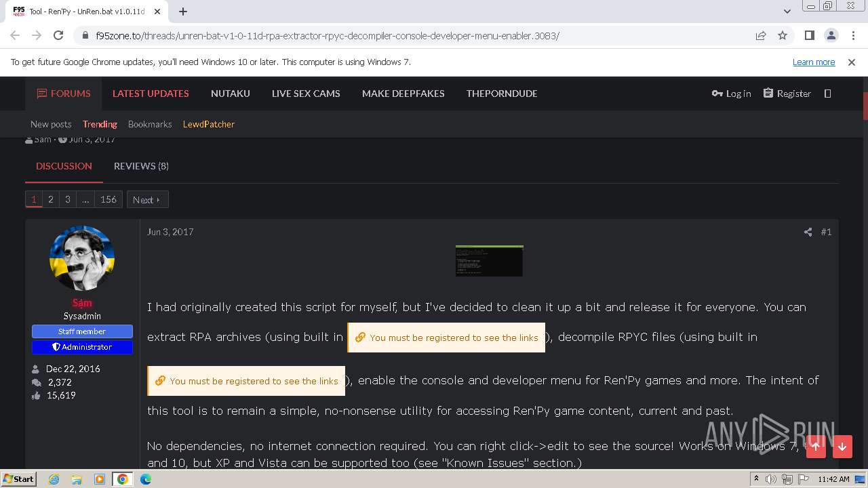This screenshot has width=868, height=488.
Task: Click the taskbar clock 11:42 AM
Action: coord(833,479)
